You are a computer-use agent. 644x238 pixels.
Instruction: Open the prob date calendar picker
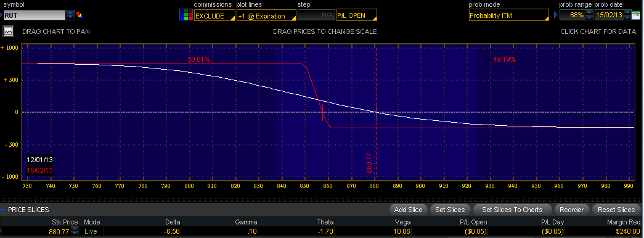pos(637,15)
